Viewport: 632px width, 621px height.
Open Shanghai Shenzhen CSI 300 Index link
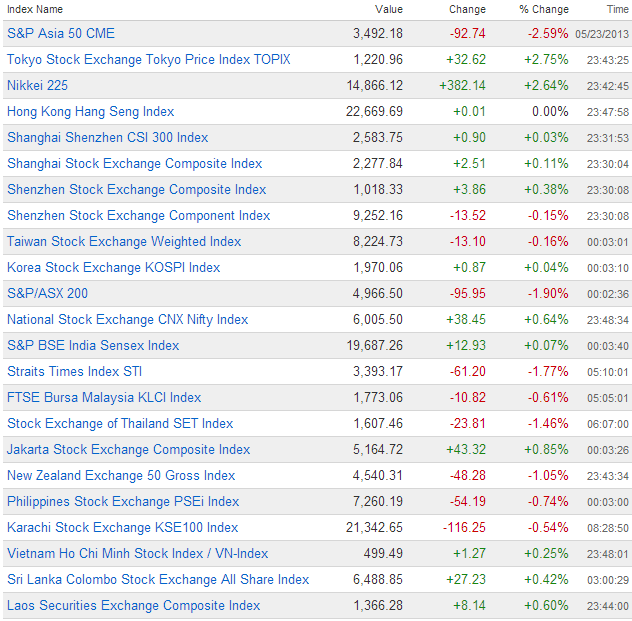108,137
